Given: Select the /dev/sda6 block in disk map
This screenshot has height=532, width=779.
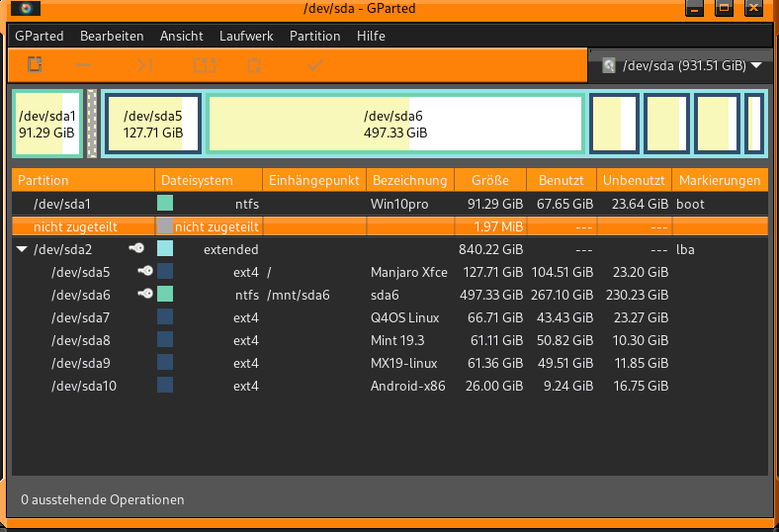Looking at the screenshot, I should point(395,124).
